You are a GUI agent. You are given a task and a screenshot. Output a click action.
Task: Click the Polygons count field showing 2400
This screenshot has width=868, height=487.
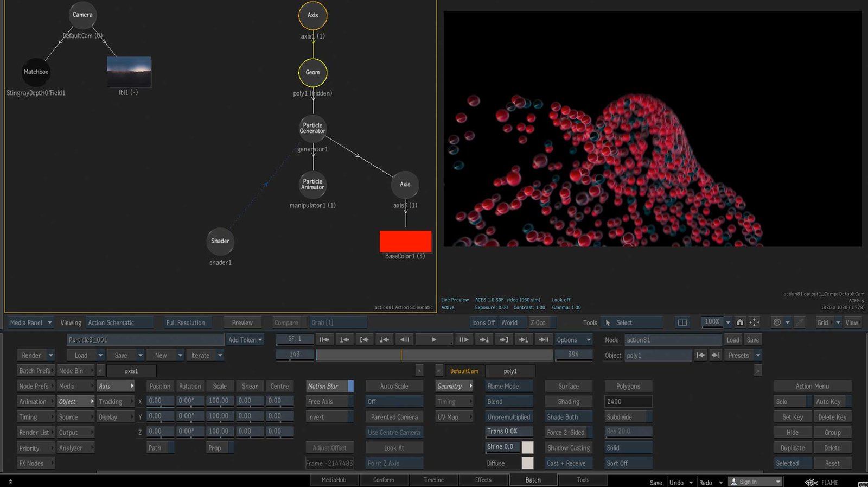pyautogui.click(x=628, y=402)
